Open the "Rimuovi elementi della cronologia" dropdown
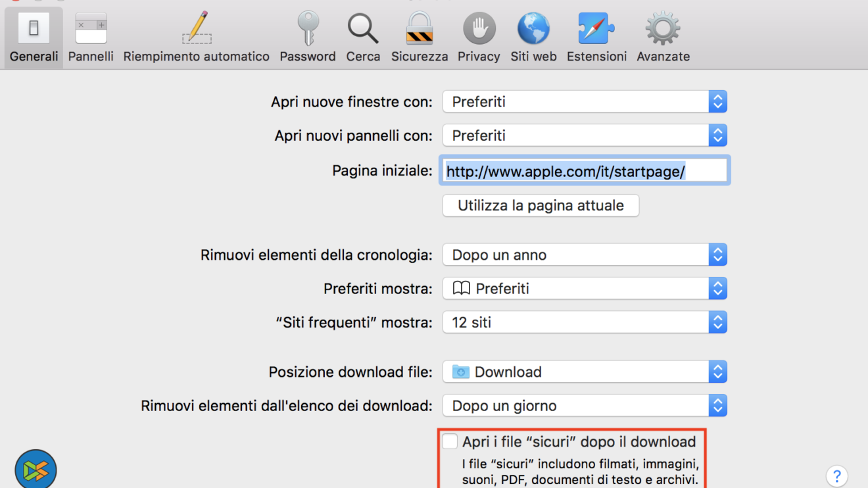This screenshot has height=488, width=868. (x=585, y=255)
